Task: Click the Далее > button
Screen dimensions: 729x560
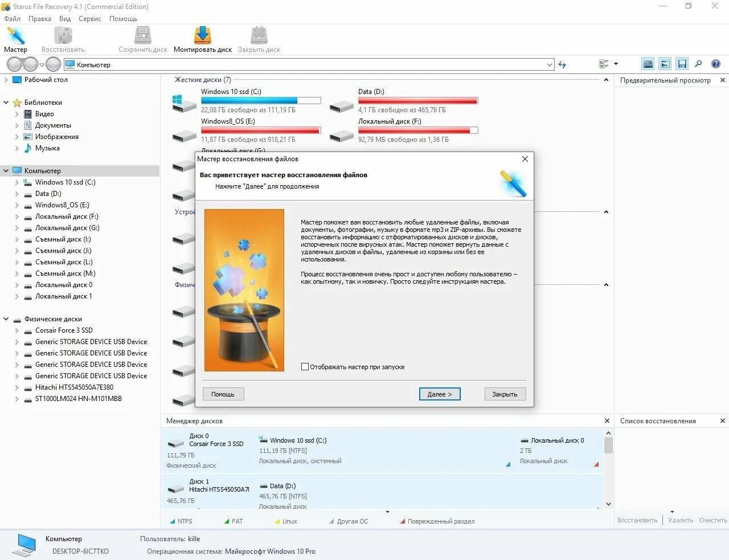Action: 440,394
